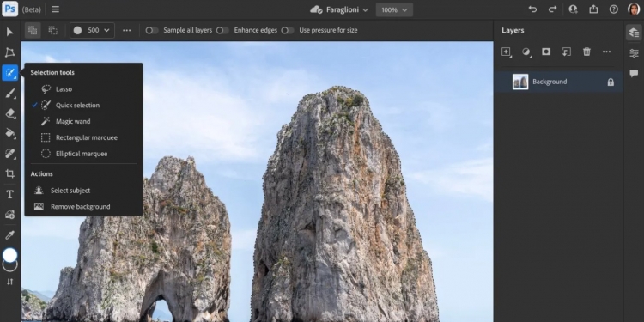644x322 pixels.
Task: Open the user profile avatar
Action: coord(634,9)
